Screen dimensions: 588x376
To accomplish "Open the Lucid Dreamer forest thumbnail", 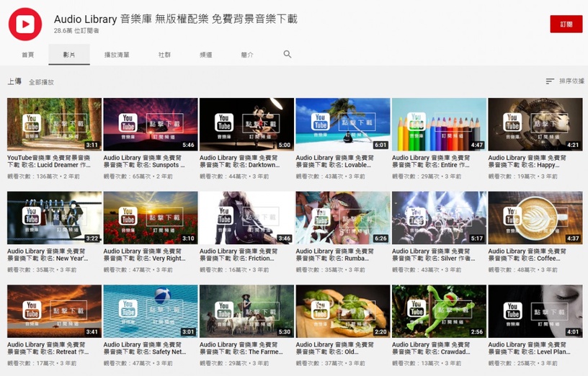I will click(54, 125).
